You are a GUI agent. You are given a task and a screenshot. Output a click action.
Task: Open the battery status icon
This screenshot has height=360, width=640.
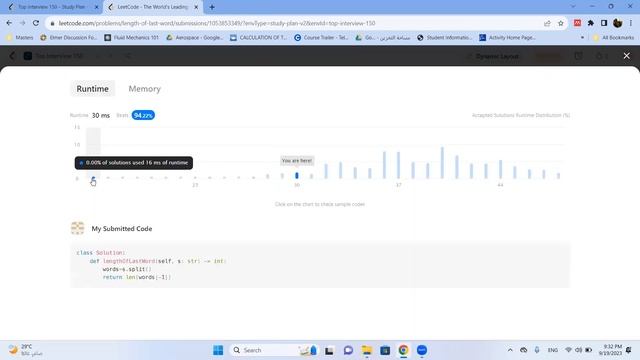coord(589,350)
